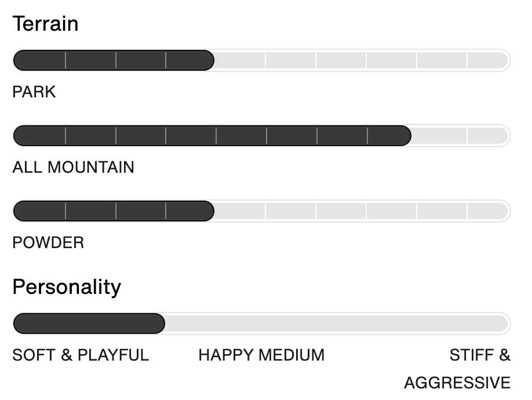Click the dark filled portion of Personality bar

(89, 323)
